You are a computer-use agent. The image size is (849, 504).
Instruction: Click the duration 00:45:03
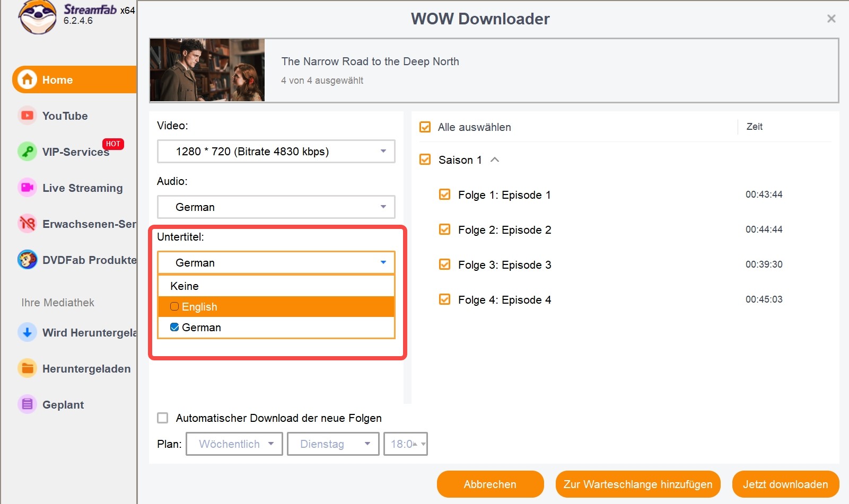coord(764,299)
